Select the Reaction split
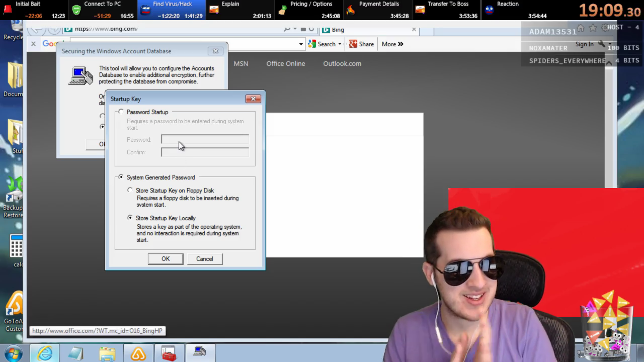The image size is (644, 362). pos(515,10)
